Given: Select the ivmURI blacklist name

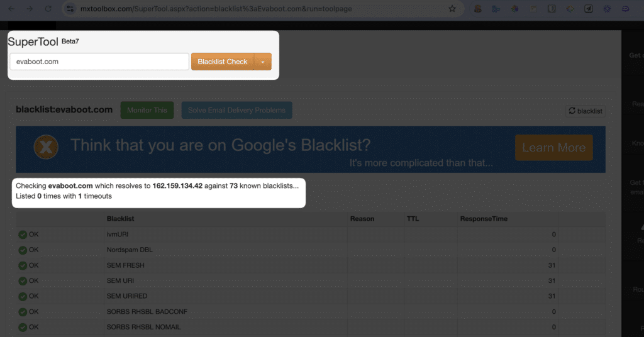Looking at the screenshot, I should pos(118,235).
